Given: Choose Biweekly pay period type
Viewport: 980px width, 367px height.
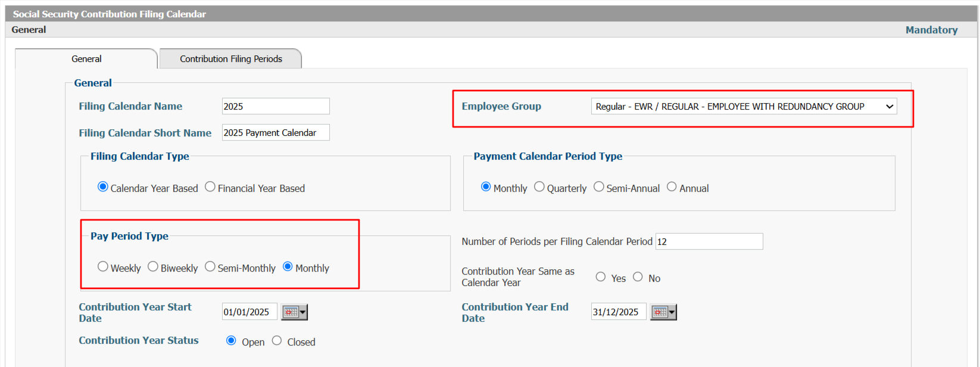Looking at the screenshot, I should pos(153,267).
